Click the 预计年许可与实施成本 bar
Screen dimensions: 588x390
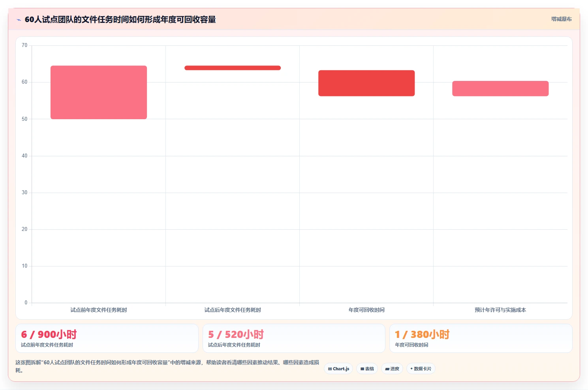point(500,88)
